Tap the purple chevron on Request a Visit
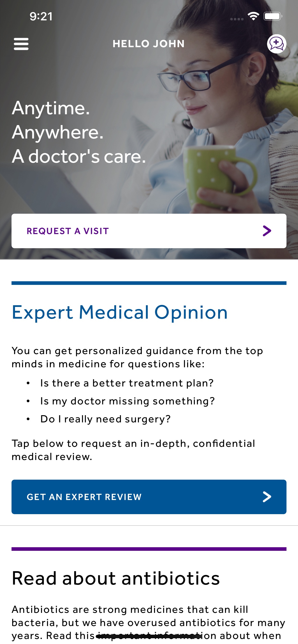The height and width of the screenshot is (644, 298). click(267, 231)
